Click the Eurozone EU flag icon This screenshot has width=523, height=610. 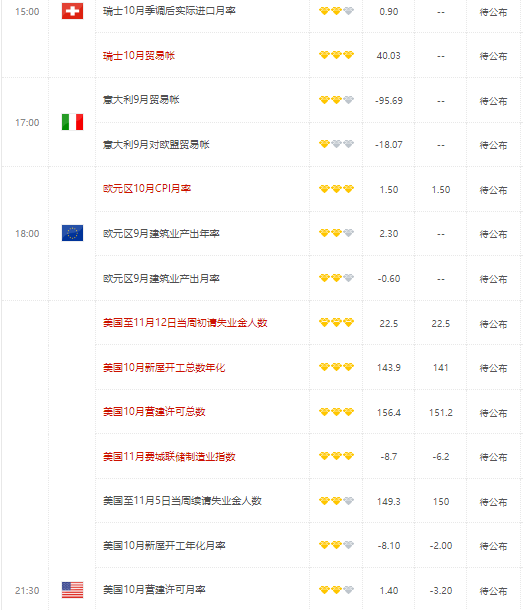pos(72,233)
